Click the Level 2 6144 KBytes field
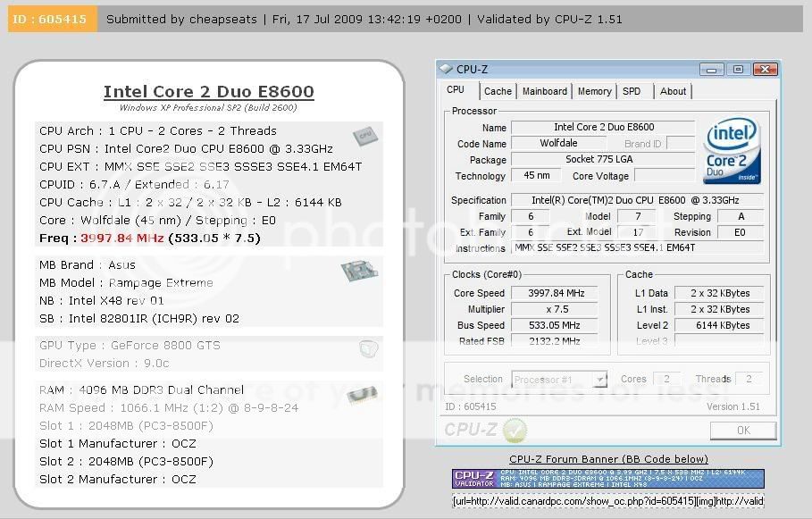This screenshot has height=519, width=812. (x=719, y=325)
